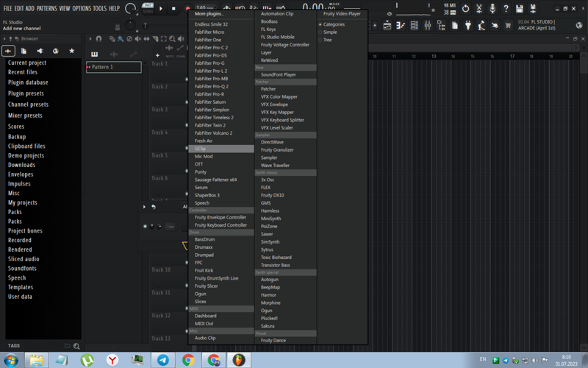Open the Pattern 1 selector
The image size is (588, 368).
coord(114,67)
